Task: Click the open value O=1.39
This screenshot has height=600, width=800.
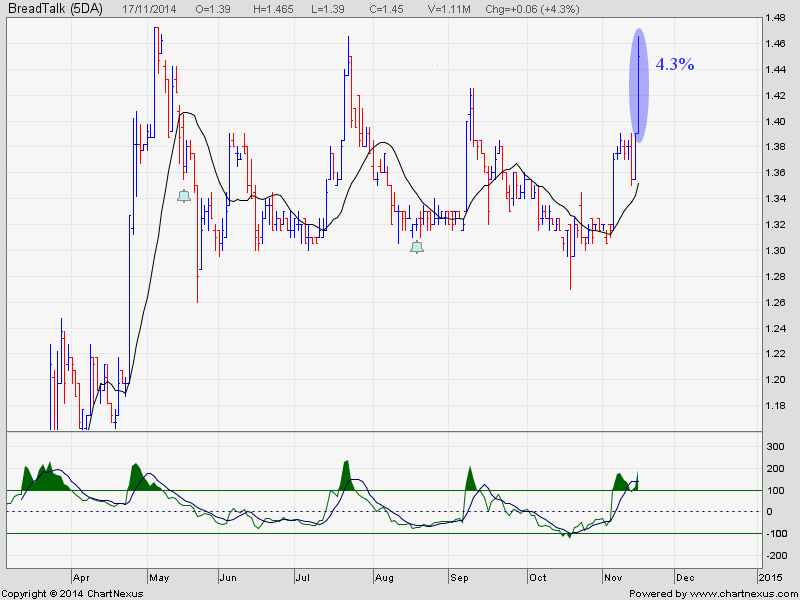Action: [x=213, y=9]
